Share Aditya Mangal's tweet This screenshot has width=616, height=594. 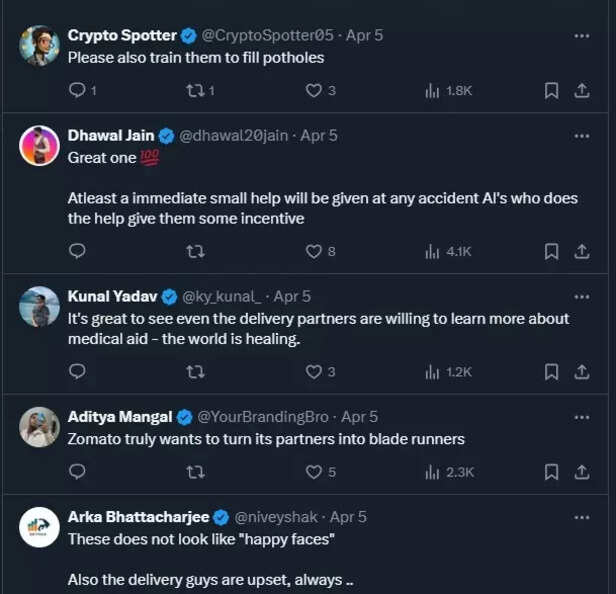pyautogui.click(x=581, y=471)
